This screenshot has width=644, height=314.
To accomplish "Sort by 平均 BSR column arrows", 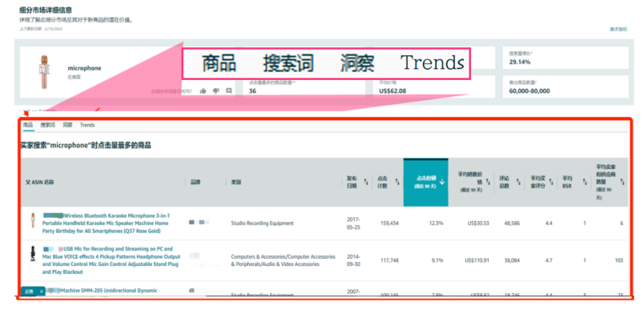I will (585, 182).
